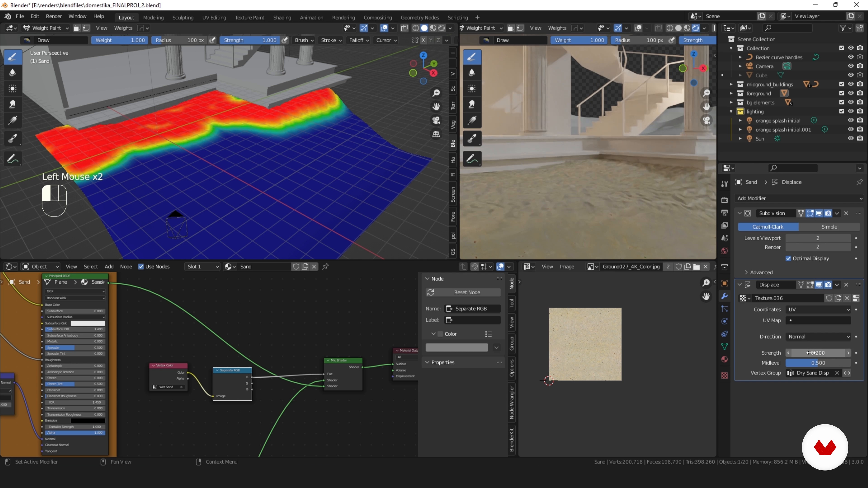
Task: Select the Catmull-Clark subdivision type
Action: coord(768,227)
